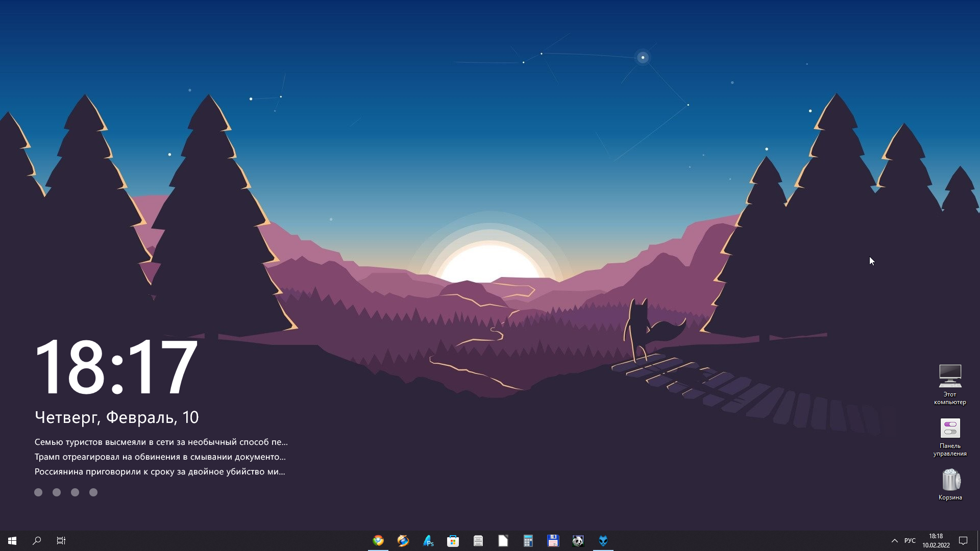This screenshot has width=980, height=551.
Task: Open Photoshop from the taskbar
Action: [x=428, y=541]
